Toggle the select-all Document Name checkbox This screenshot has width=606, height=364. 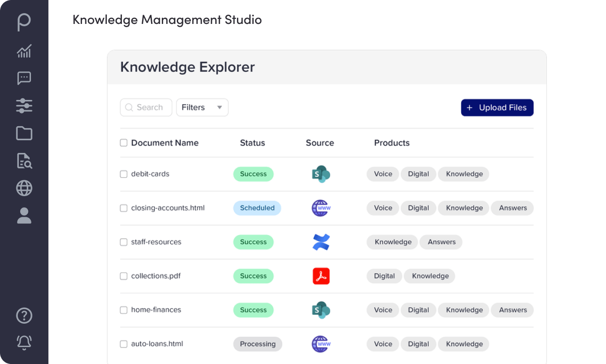pos(124,143)
